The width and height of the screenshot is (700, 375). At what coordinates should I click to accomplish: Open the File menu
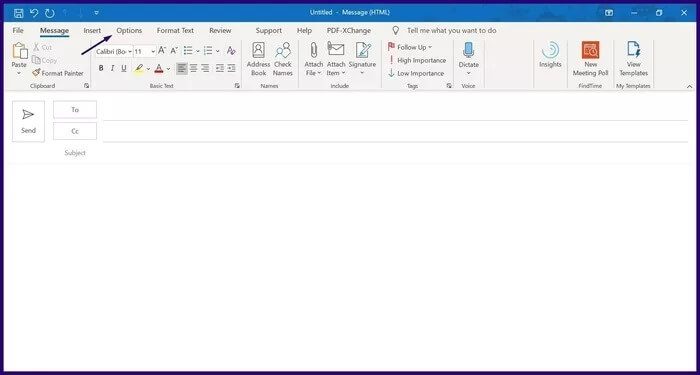pos(18,30)
